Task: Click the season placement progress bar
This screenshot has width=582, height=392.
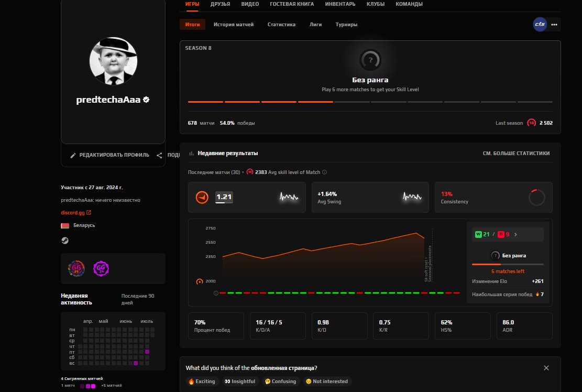Action: click(370, 102)
